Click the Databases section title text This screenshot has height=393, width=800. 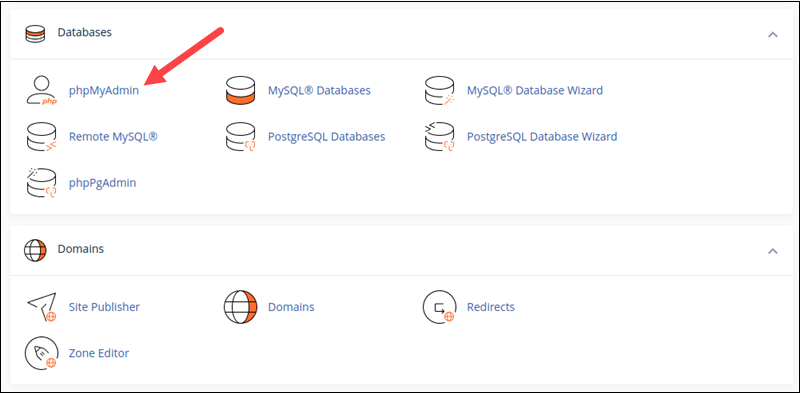[x=85, y=33]
